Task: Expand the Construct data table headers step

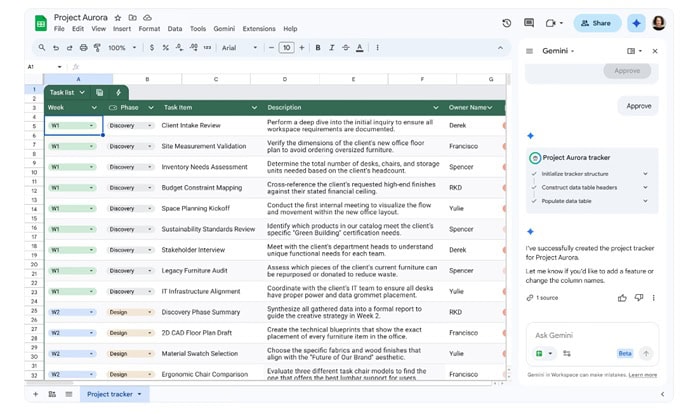Action: point(645,188)
